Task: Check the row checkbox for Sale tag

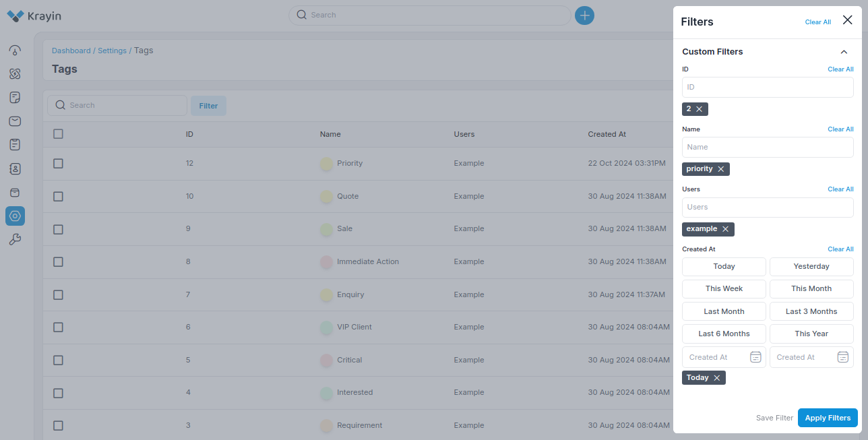Action: point(58,229)
